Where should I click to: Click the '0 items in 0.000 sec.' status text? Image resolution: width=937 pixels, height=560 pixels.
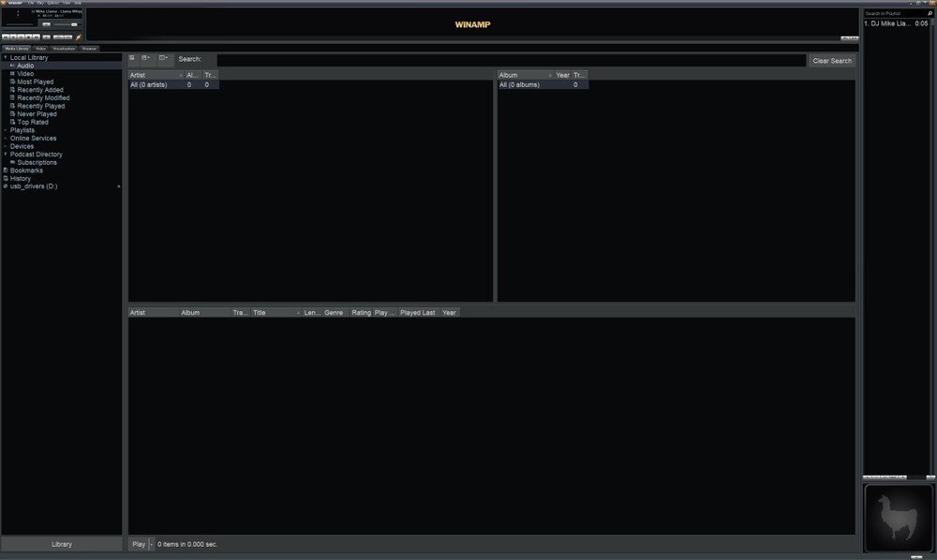tap(187, 544)
